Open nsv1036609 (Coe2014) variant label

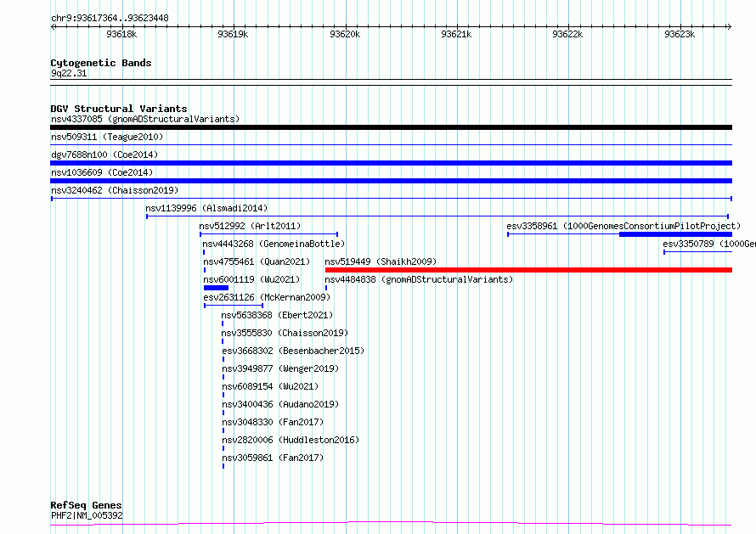[102, 172]
